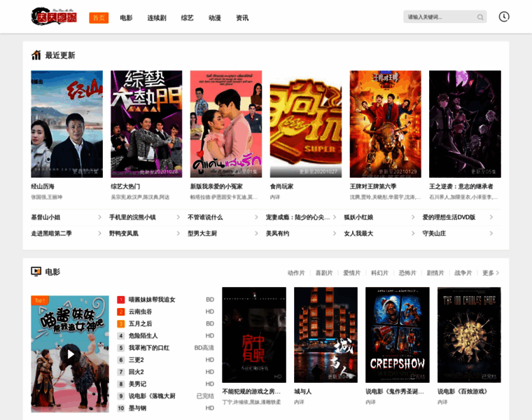Filter movies by 恐怖片 genre
This screenshot has width=532, height=420.
click(x=407, y=273)
